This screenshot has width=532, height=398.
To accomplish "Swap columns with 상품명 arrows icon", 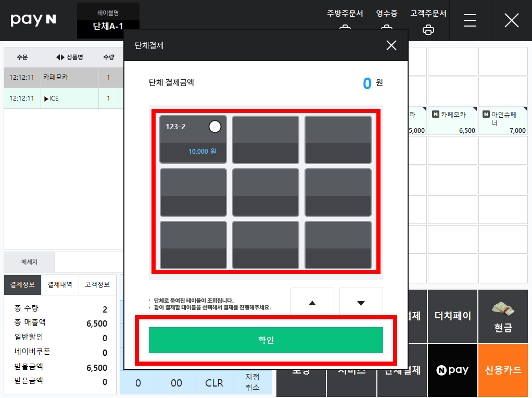I will pos(60,57).
